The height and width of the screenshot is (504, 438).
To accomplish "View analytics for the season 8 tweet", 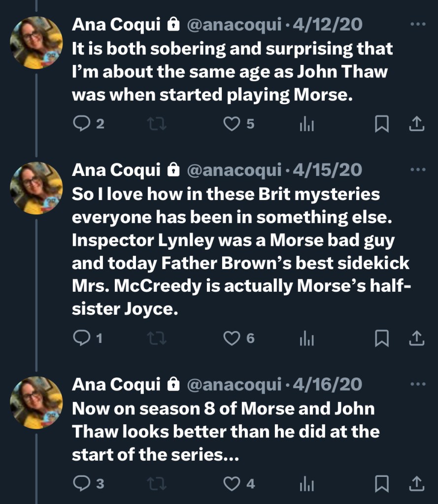I will (x=307, y=484).
